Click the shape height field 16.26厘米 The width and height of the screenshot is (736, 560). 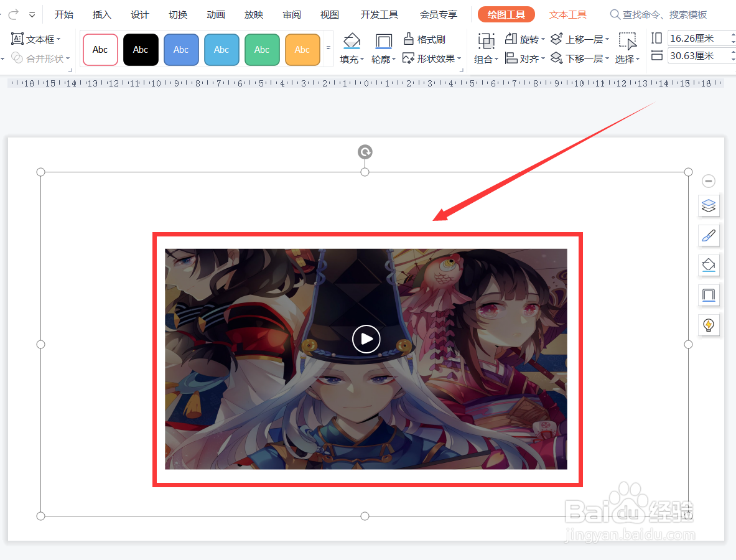click(699, 38)
